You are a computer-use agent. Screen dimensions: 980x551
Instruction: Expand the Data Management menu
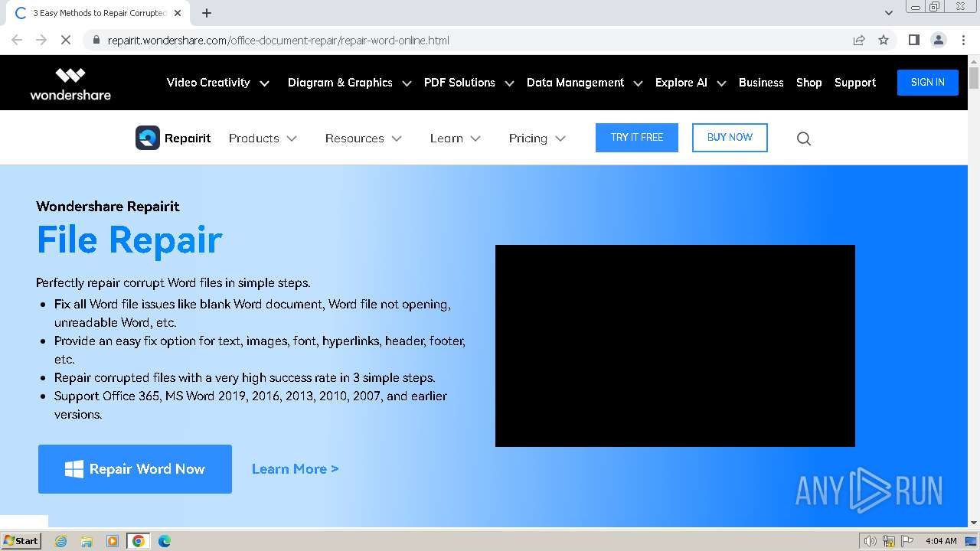[584, 83]
